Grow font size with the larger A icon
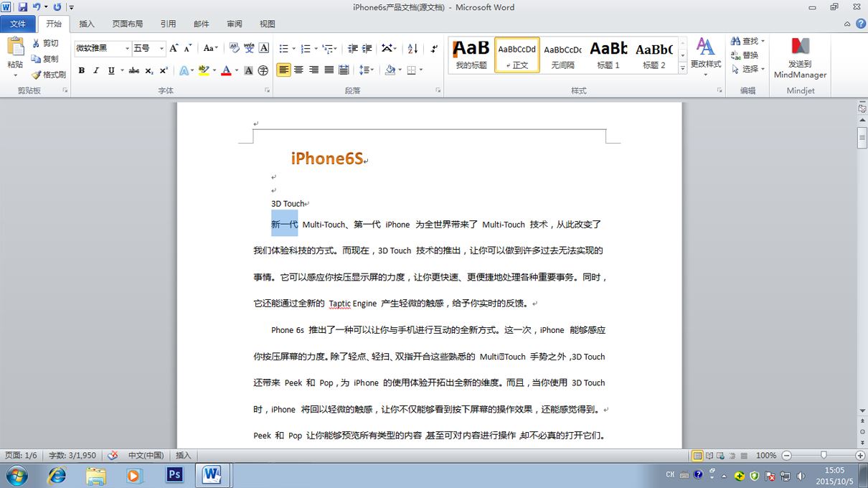Viewport: 868px width, 488px height. (x=174, y=48)
